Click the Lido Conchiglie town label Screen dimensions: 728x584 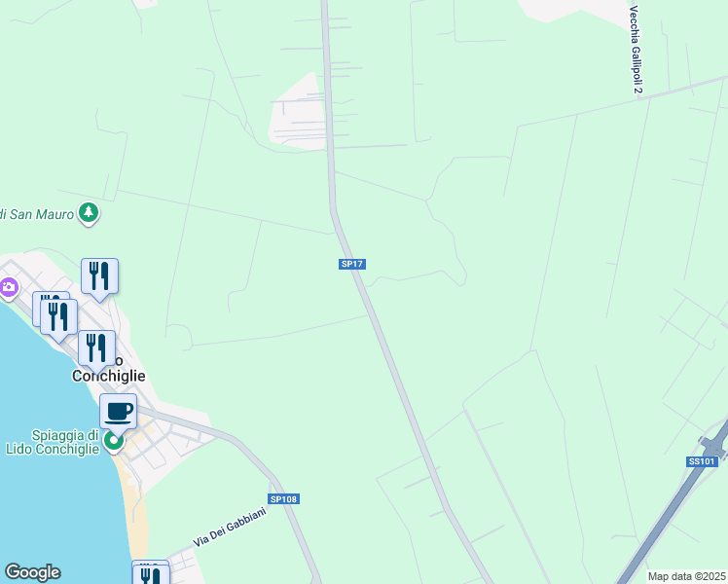(109, 369)
